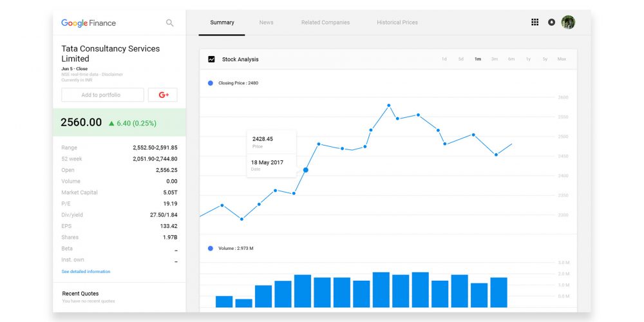Toggle the Closing Price legend dot
The width and height of the screenshot is (644, 322).
point(211,83)
